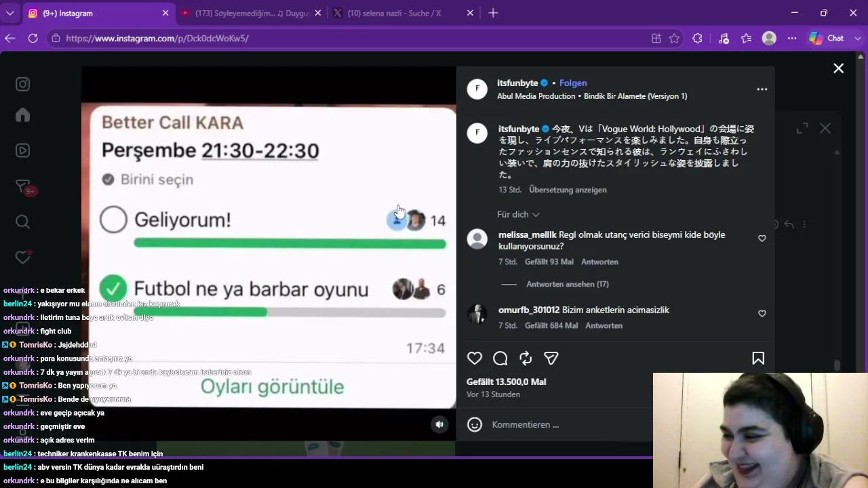Open the Bindik Bir Alamete audio link

[x=635, y=96]
